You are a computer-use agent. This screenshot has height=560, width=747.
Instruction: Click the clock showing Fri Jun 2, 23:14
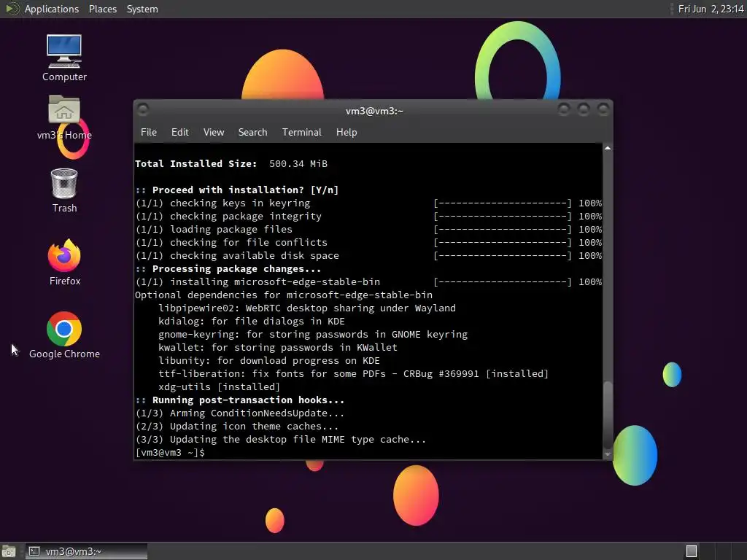[x=711, y=9]
